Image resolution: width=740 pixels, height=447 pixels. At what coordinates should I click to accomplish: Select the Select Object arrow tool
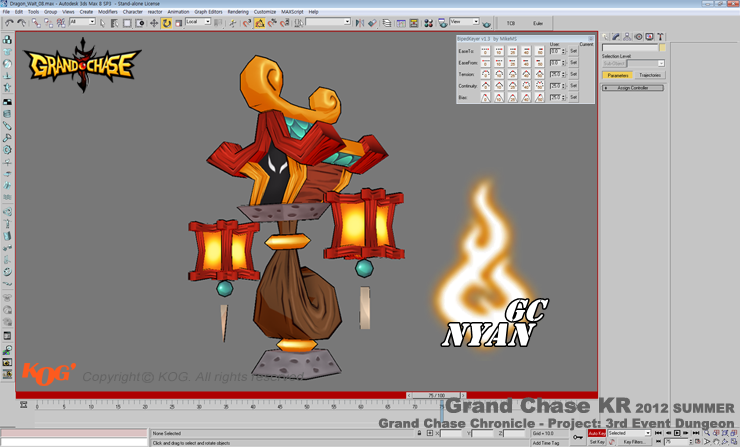(x=102, y=23)
